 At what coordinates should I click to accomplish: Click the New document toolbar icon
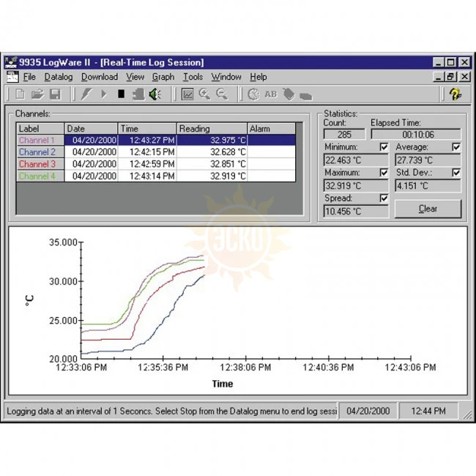(x=20, y=94)
